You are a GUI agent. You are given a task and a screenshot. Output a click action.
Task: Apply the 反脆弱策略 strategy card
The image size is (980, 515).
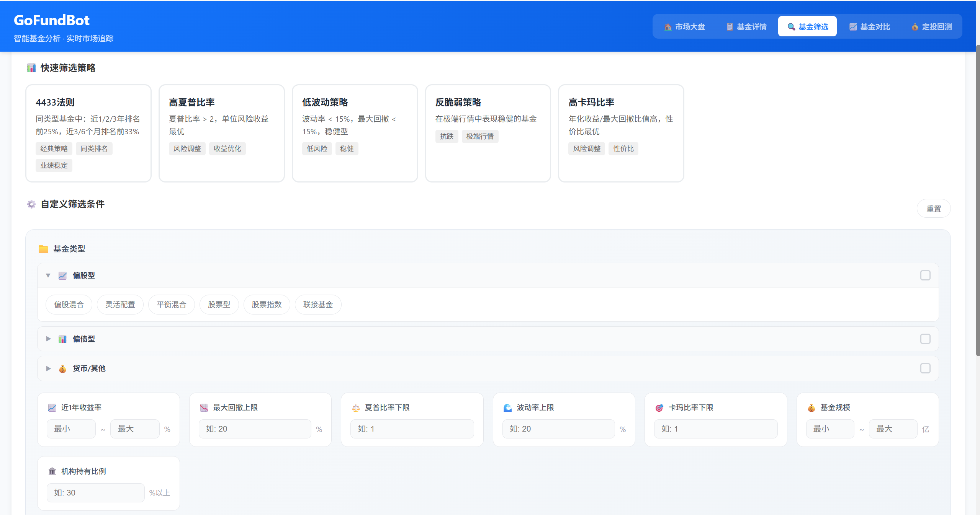coord(488,134)
